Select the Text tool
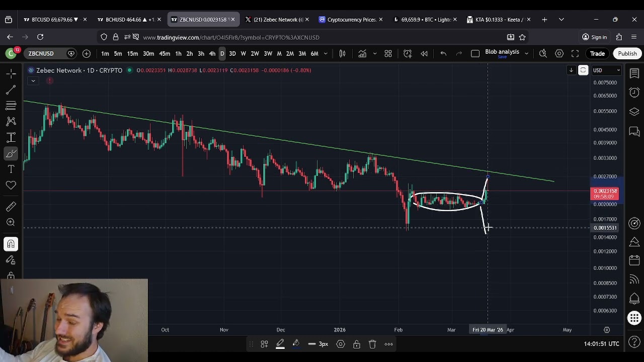644x362 pixels. click(x=11, y=169)
